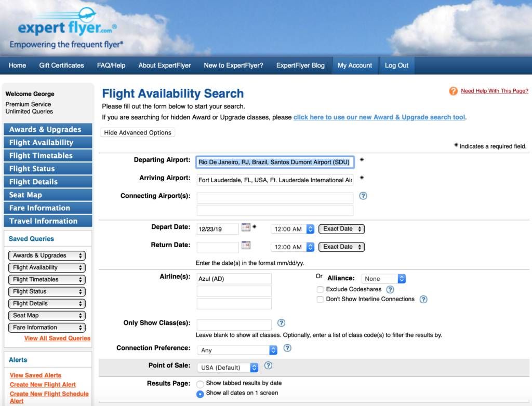Viewport: 532px width, 406px height.
Task: Click second empty Airline(s) field
Action: 234,304
